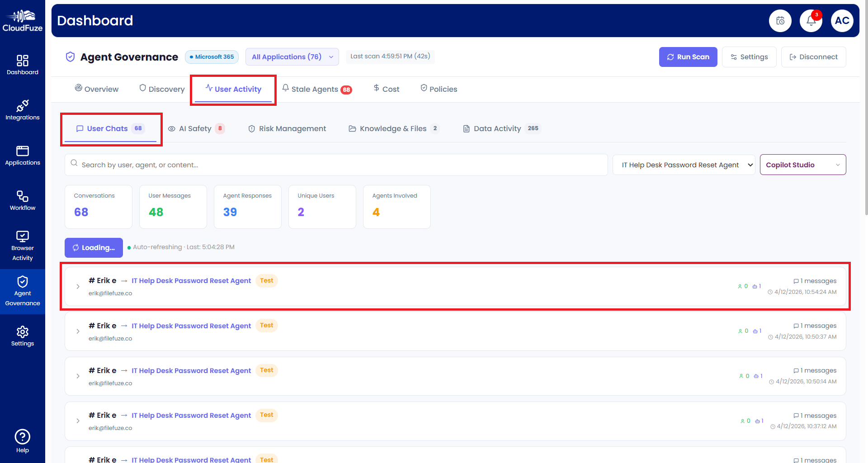Click the Last scan 4:59:51 PM text
Viewport: 868px width, 463px height.
(390, 57)
